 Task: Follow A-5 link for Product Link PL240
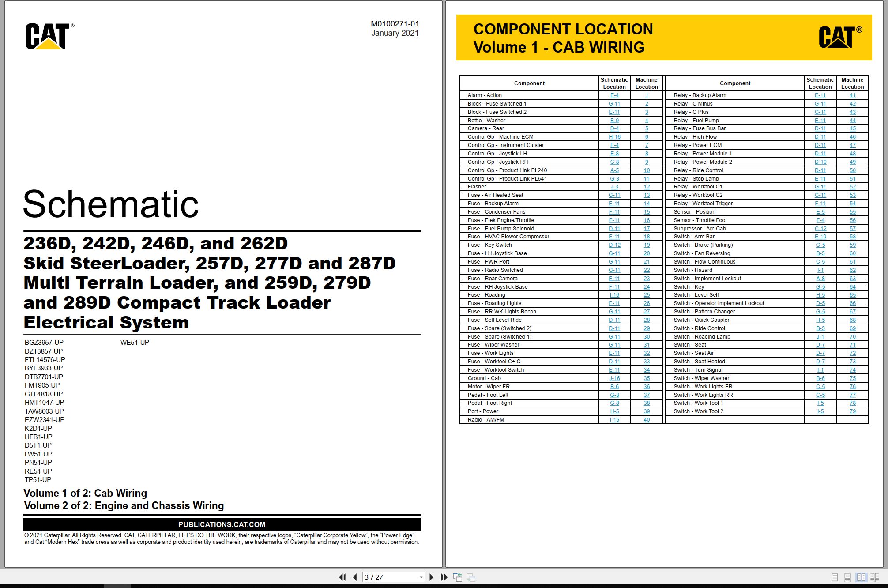tap(614, 170)
